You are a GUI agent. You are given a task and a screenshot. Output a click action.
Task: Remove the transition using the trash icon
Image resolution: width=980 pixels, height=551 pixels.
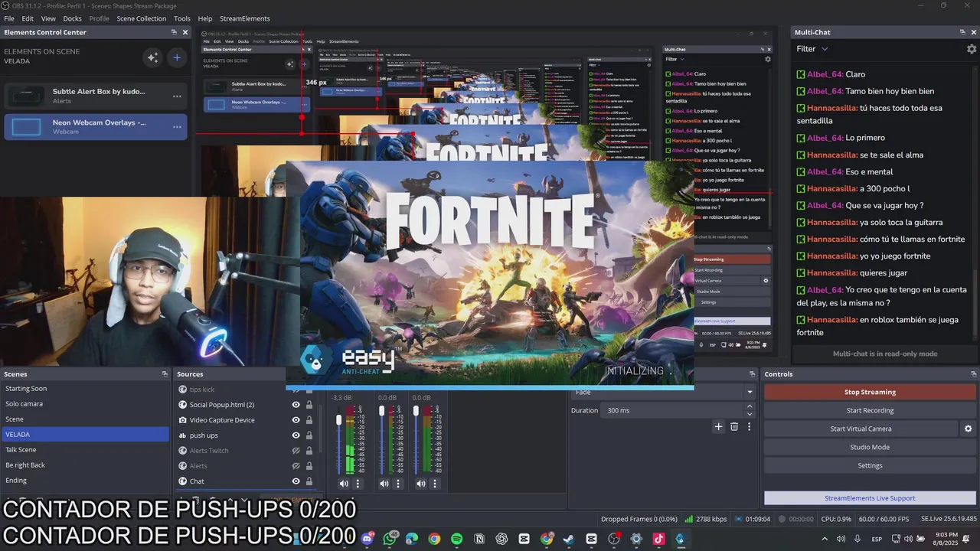(734, 427)
